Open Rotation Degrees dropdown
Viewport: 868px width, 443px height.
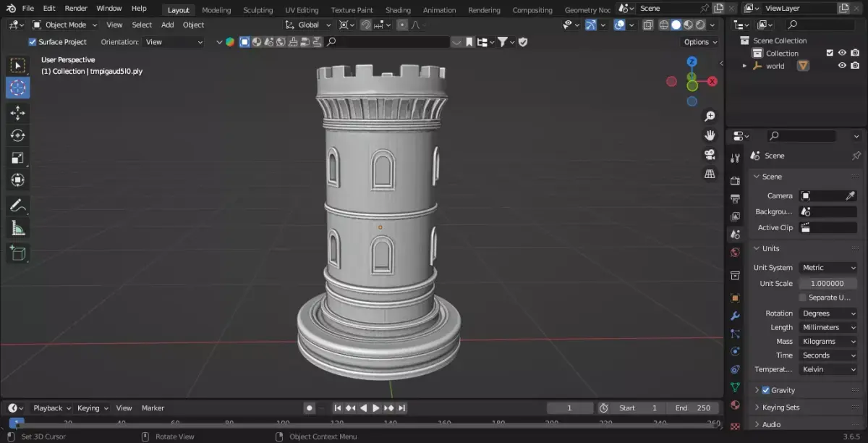[828, 313]
